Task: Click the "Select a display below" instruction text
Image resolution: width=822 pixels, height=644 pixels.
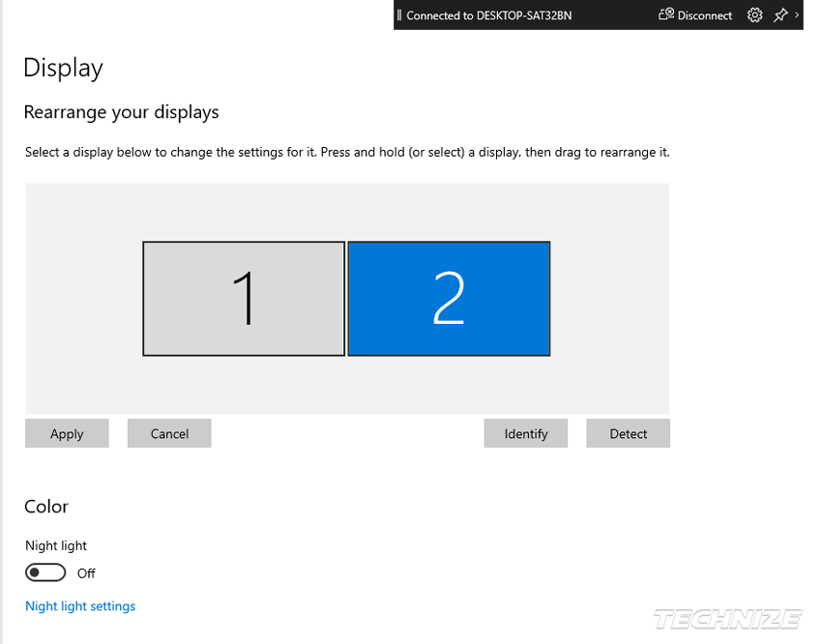Action: click(x=346, y=152)
